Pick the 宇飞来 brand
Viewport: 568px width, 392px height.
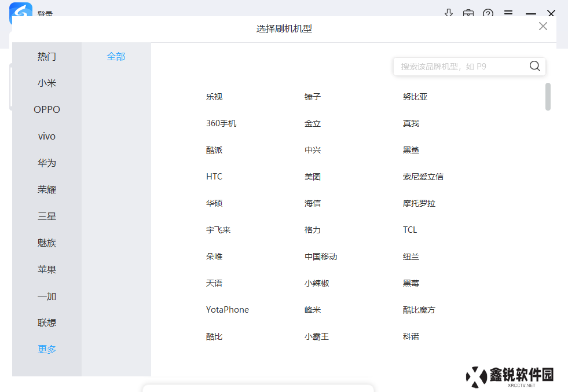pyautogui.click(x=218, y=230)
